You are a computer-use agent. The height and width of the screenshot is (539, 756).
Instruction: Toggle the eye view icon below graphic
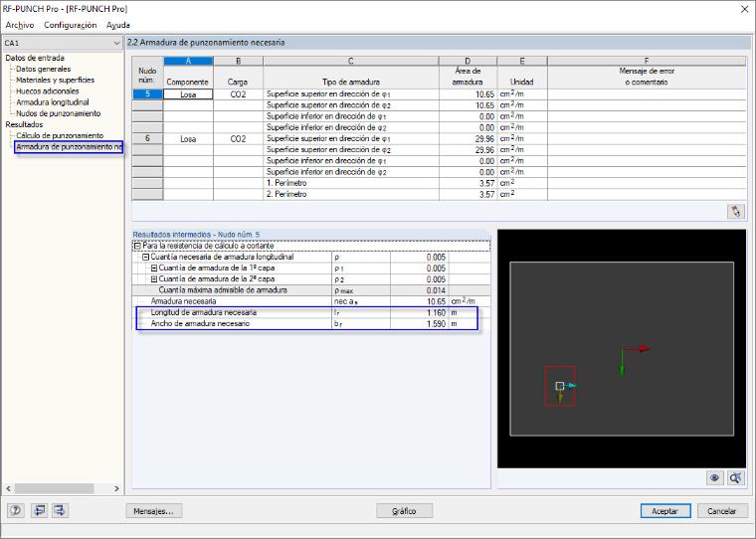(714, 477)
